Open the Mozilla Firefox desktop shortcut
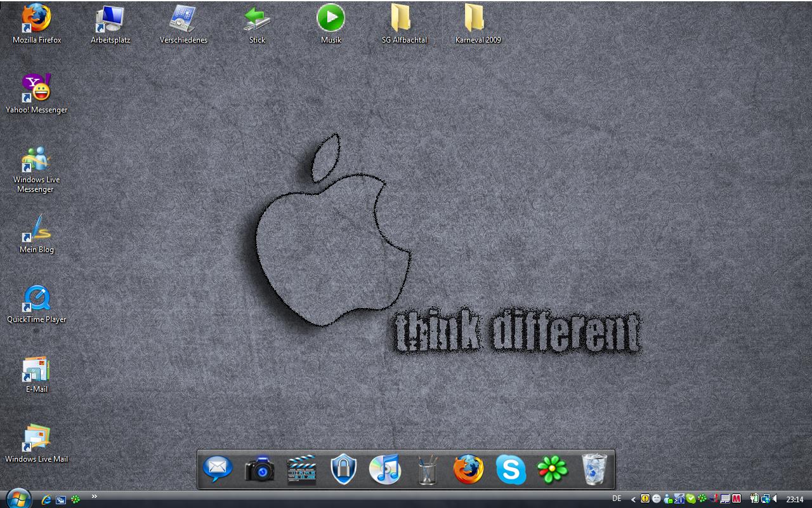 click(x=37, y=25)
